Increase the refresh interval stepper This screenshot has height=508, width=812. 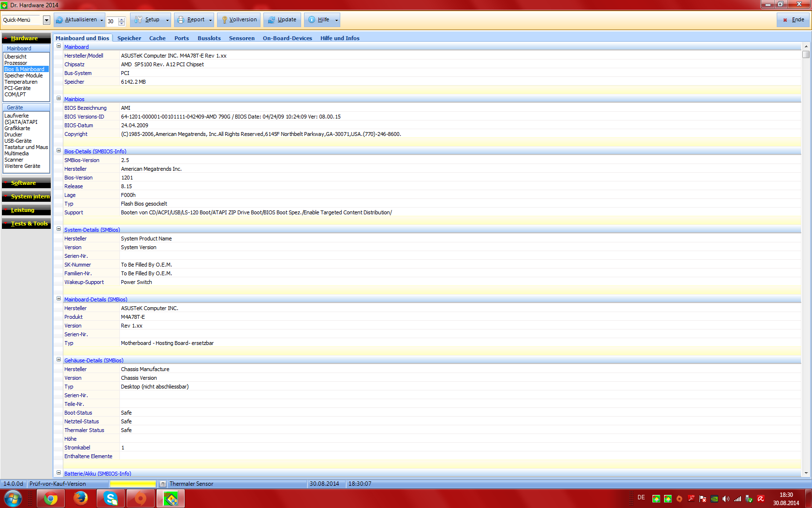(x=122, y=19)
